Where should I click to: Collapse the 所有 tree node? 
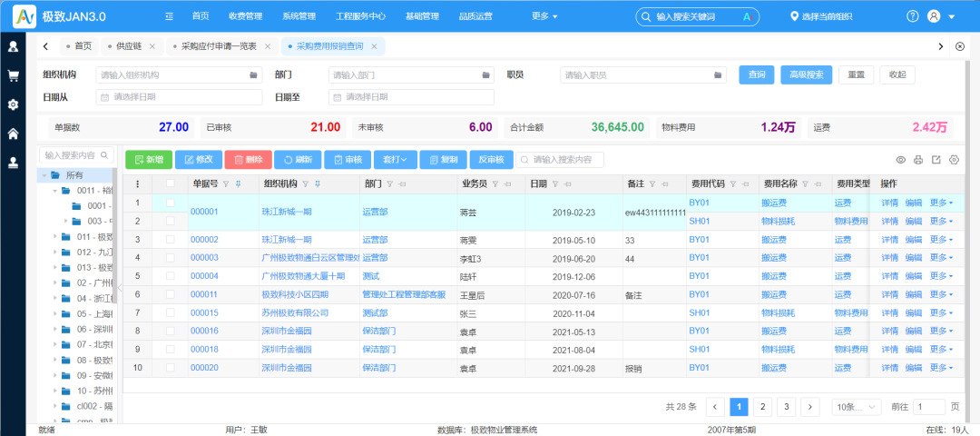pos(44,175)
